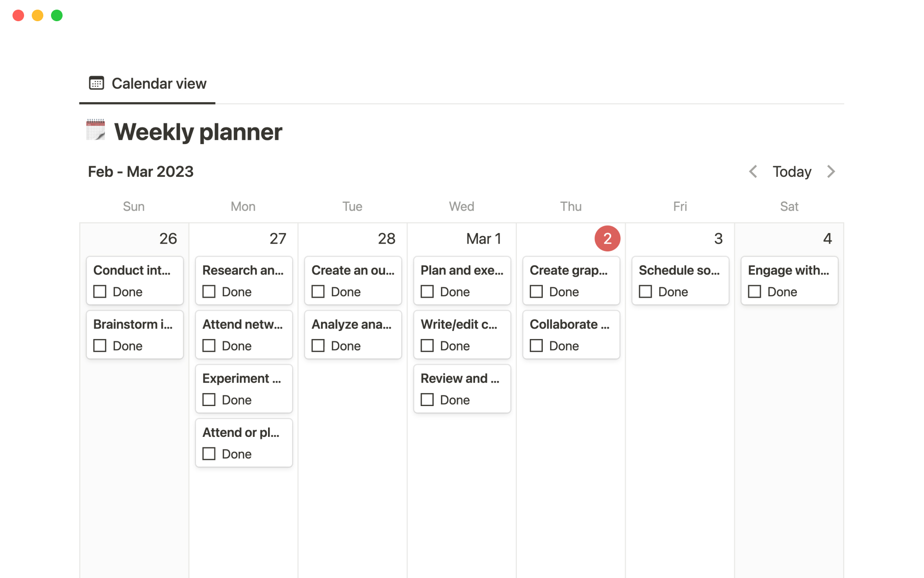The height and width of the screenshot is (578, 924).
Task: Open the Collaborate ... task card
Action: click(570, 325)
